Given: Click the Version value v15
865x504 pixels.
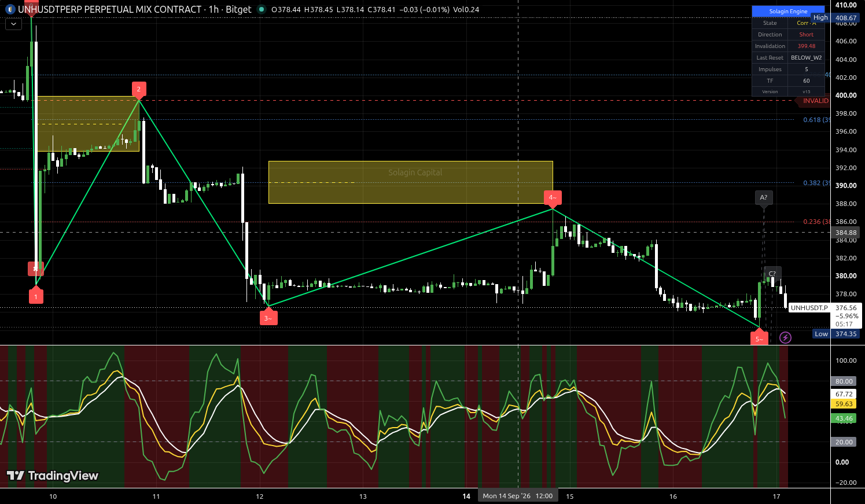Looking at the screenshot, I should coord(807,91).
